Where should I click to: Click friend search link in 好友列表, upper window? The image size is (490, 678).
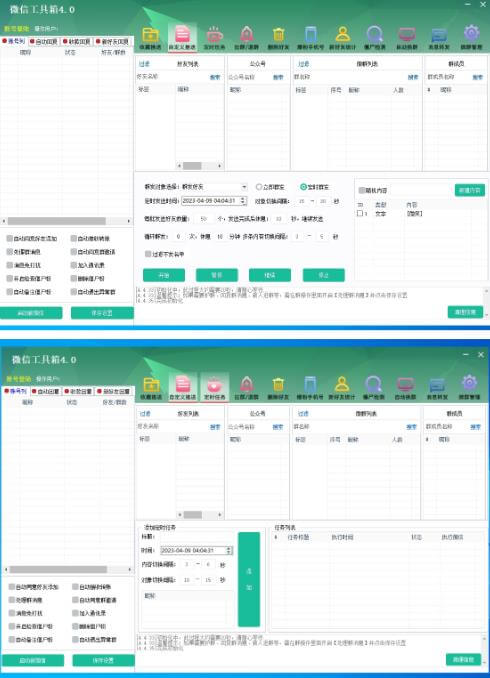215,77
